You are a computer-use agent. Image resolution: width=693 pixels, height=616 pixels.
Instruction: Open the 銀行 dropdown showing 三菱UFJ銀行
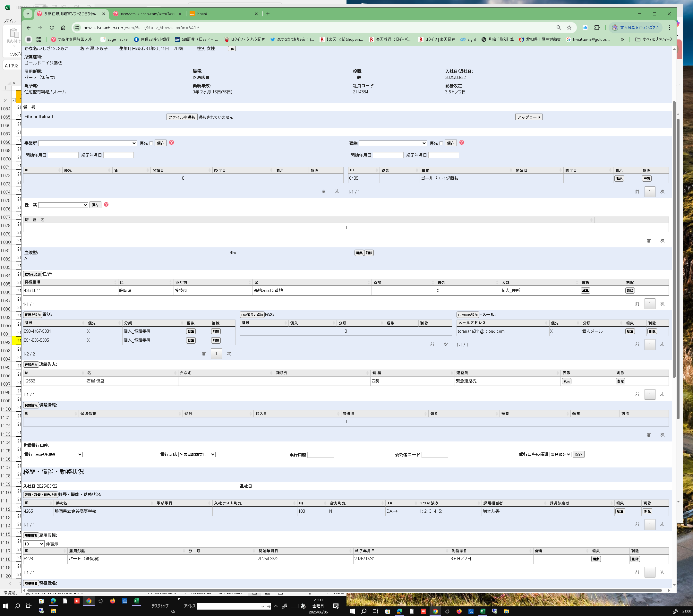click(58, 454)
